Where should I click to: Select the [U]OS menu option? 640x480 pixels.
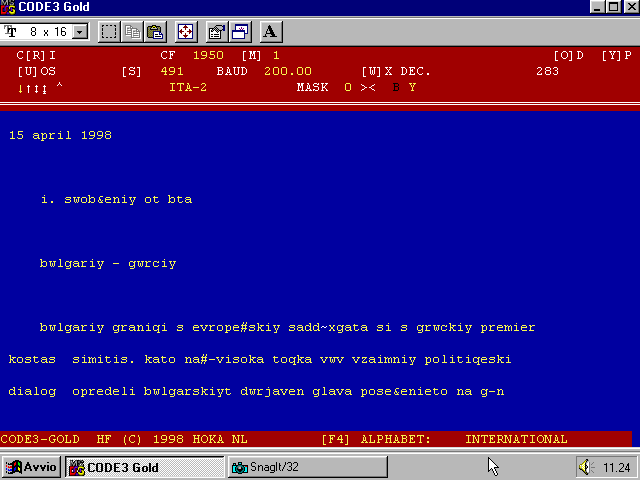(36, 71)
